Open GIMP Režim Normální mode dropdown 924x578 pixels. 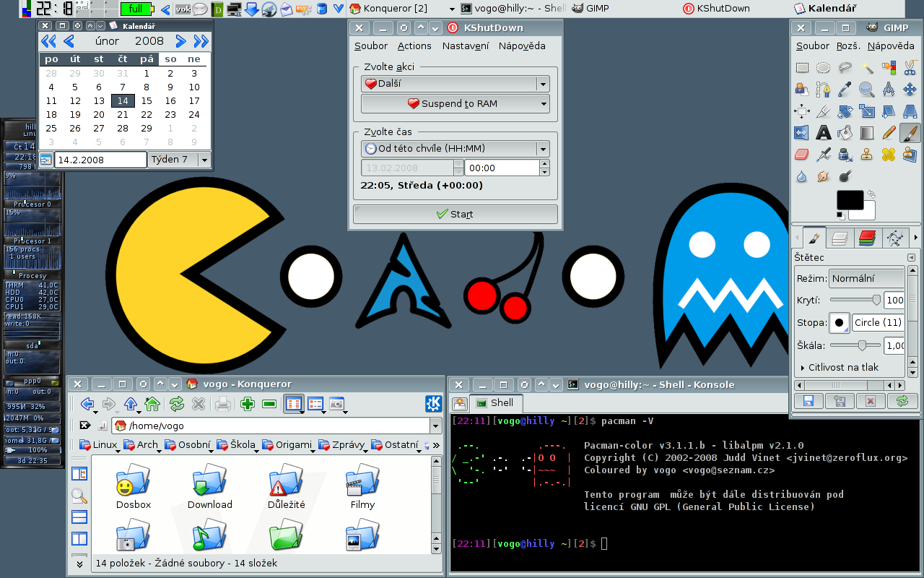(866, 278)
